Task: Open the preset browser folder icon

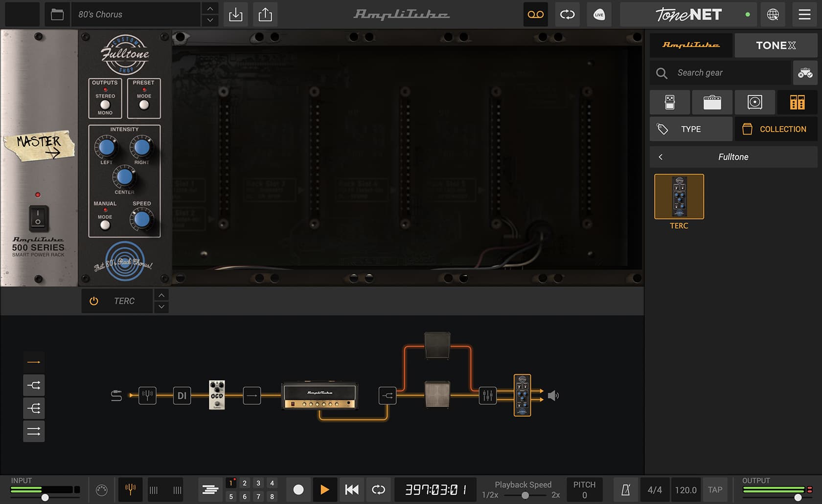Action: (x=57, y=15)
